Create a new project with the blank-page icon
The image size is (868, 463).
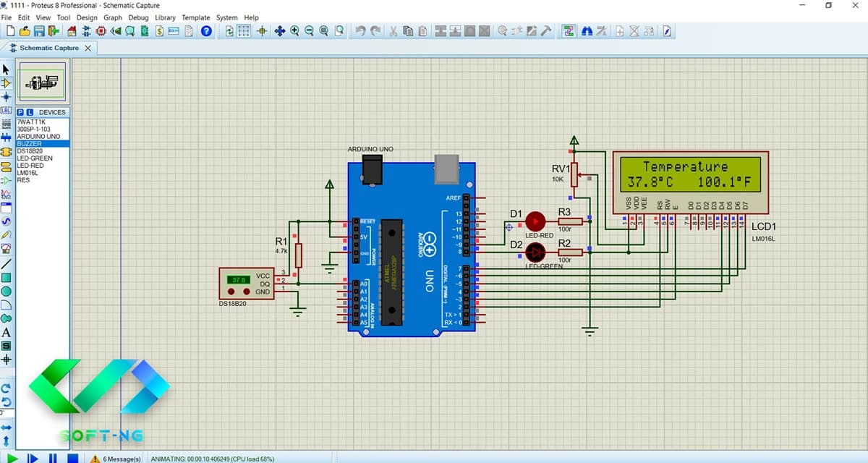tap(10, 31)
